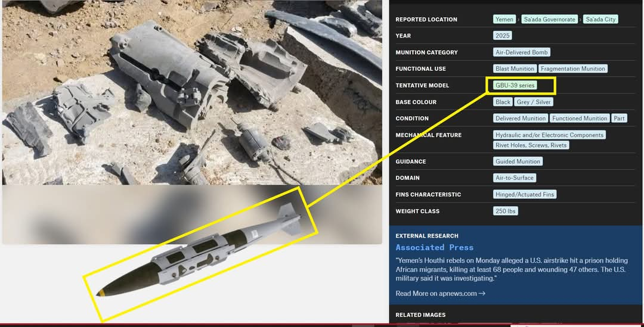Choose the Fragmentation Munition tag

572,68
